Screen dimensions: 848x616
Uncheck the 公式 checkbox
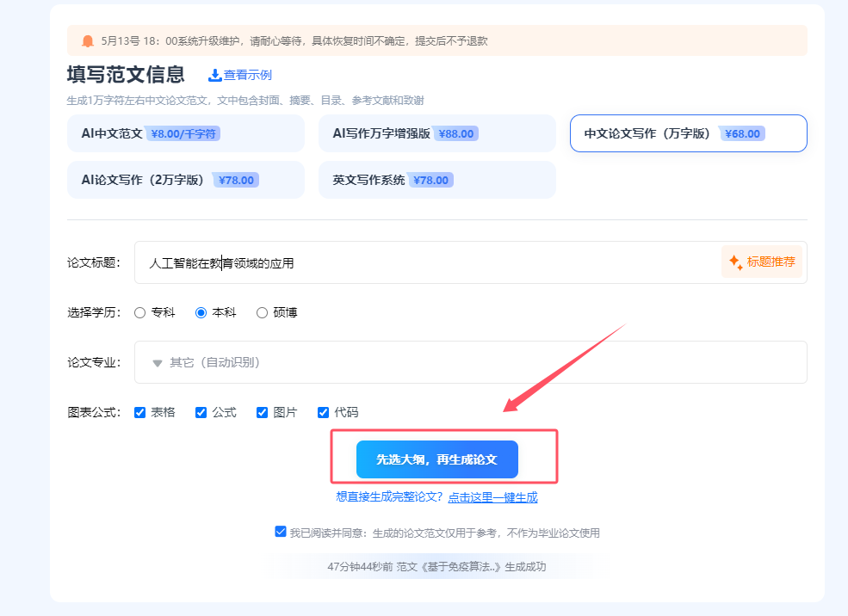click(201, 413)
